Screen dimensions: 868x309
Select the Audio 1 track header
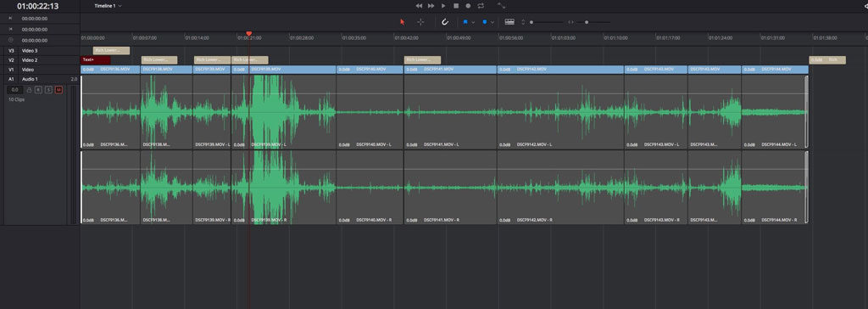coord(42,79)
